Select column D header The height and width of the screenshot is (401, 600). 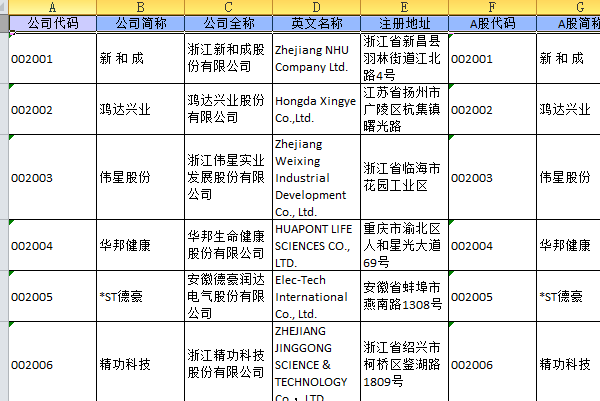(x=316, y=7)
